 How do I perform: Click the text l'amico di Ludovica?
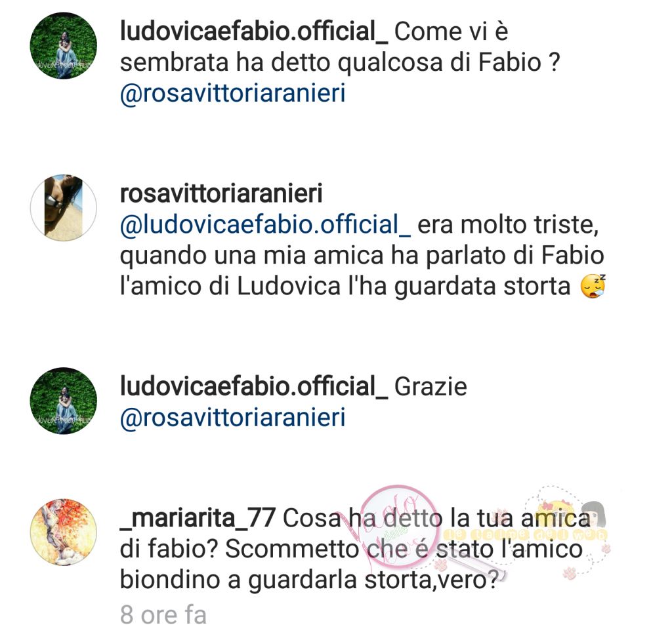pos(230,286)
